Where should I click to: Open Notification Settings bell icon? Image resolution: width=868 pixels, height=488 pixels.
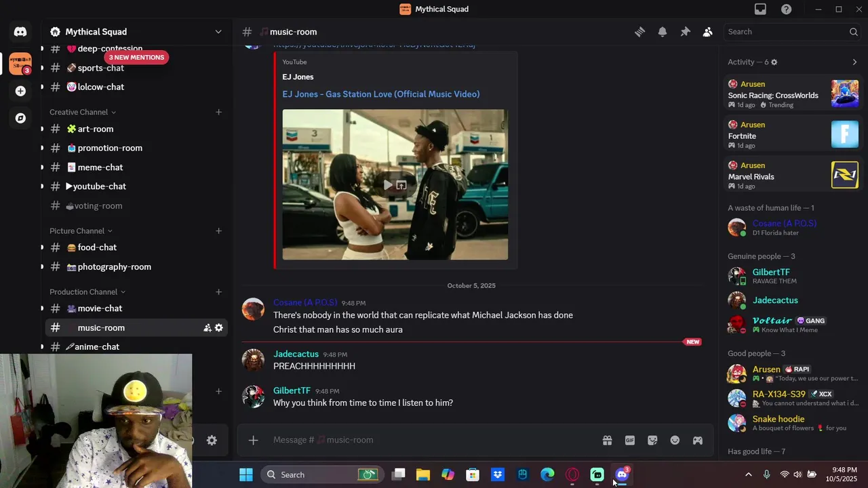[x=663, y=32]
